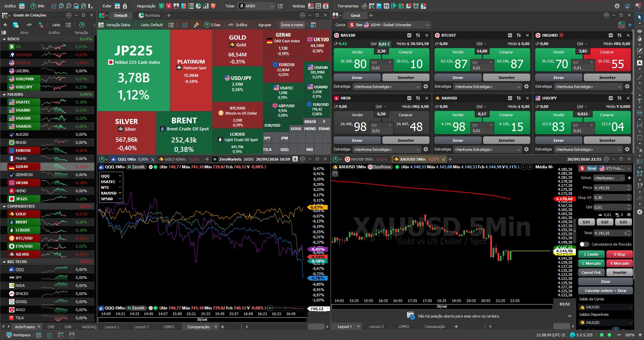This screenshot has height=340, width=644.
Task: Click the horizontal scrollbar beside the Comparação tab
Action: tap(316, 327)
